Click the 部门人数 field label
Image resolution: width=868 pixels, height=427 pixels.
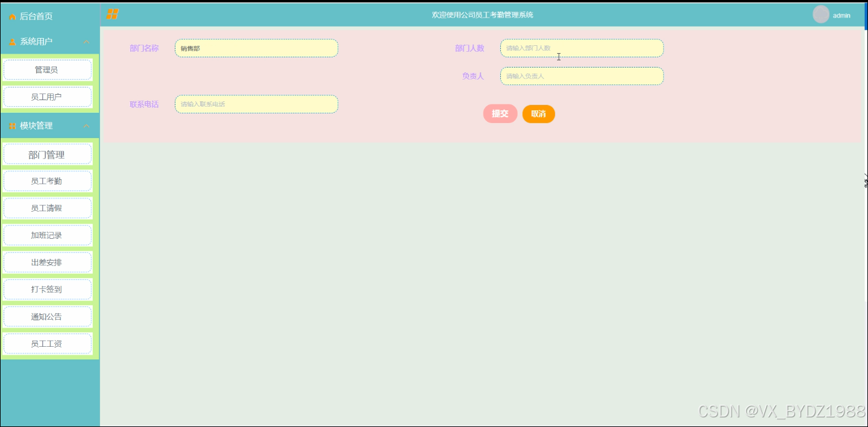470,48
